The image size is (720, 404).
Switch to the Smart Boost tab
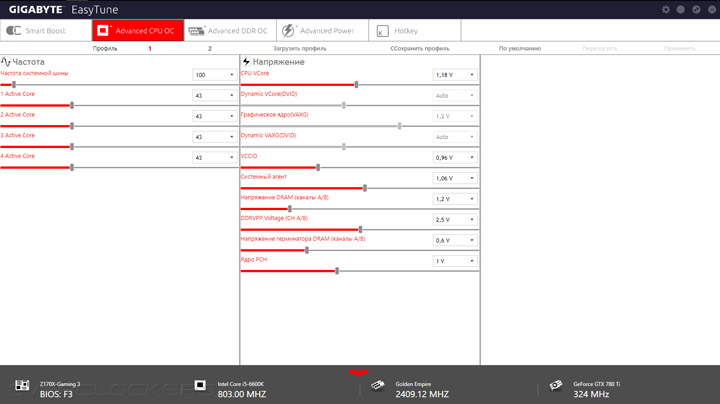[x=46, y=31]
